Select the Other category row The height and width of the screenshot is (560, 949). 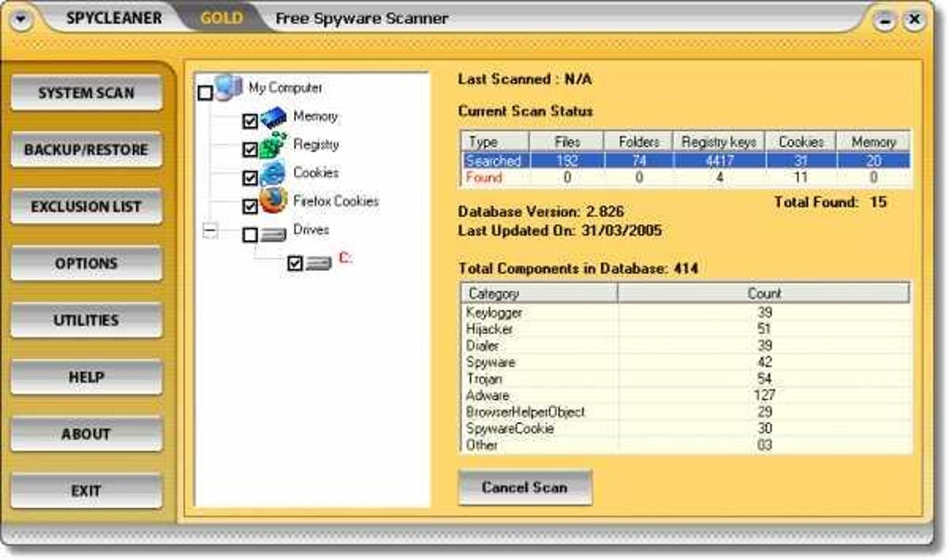click(x=686, y=445)
